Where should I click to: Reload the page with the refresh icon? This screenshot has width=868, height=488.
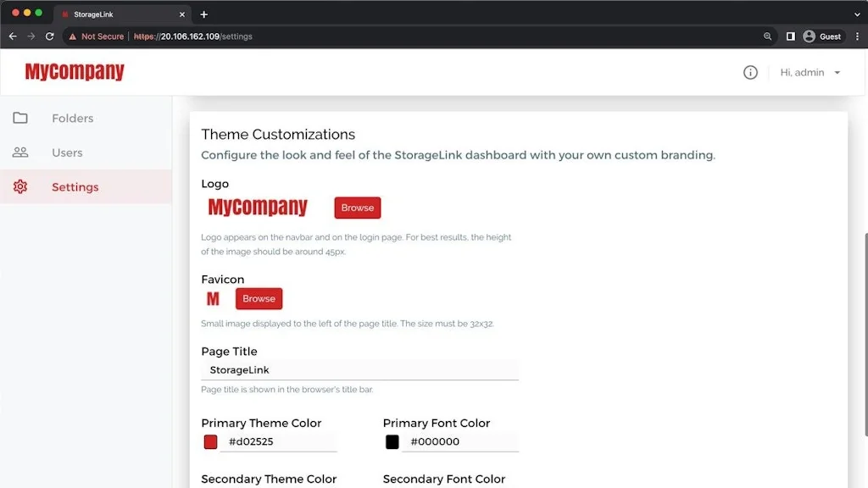pos(50,36)
